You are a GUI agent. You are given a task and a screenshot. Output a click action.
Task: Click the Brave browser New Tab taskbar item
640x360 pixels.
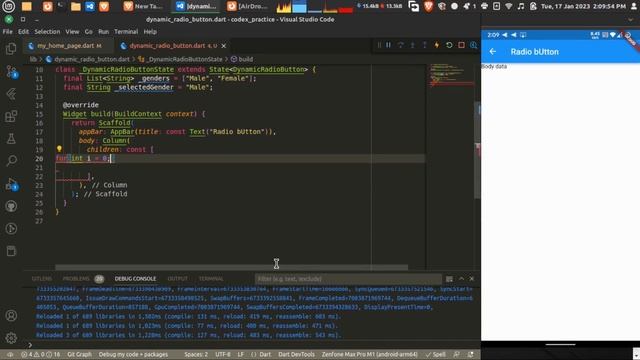(x=143, y=6)
